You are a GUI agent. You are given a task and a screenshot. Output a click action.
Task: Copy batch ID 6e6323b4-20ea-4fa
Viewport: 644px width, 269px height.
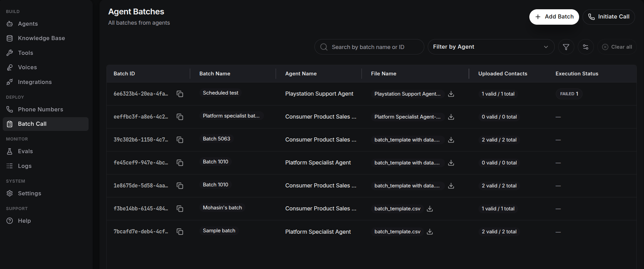[180, 94]
